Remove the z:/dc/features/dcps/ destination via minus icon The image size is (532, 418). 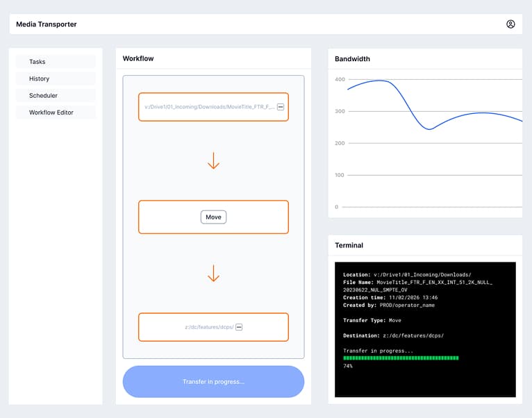click(x=239, y=327)
